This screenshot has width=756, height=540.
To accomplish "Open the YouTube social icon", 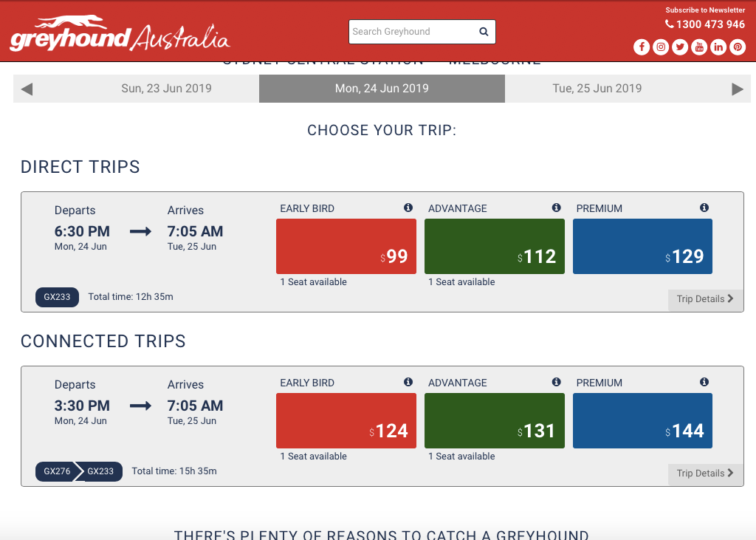I will [699, 47].
